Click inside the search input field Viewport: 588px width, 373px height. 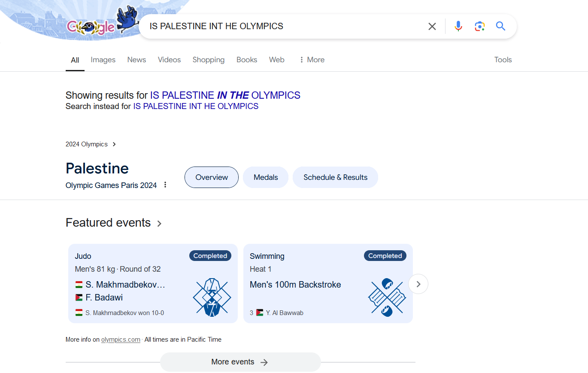(x=283, y=26)
